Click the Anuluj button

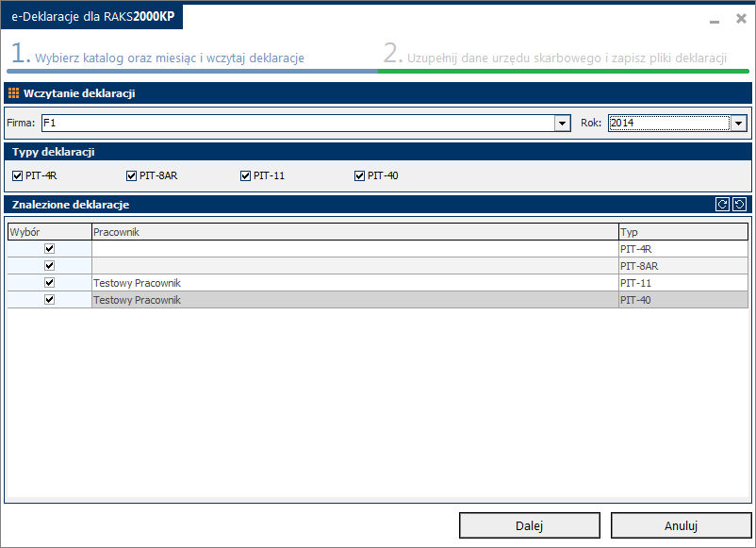681,525
